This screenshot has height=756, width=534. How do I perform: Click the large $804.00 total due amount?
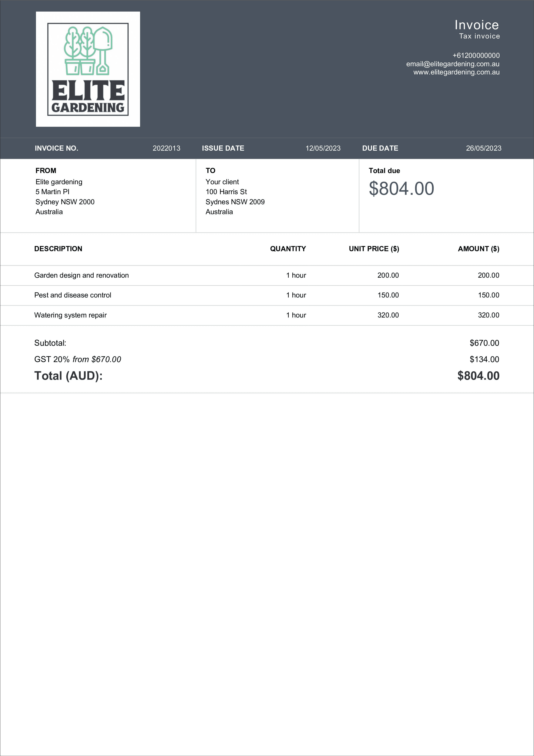pos(401,189)
